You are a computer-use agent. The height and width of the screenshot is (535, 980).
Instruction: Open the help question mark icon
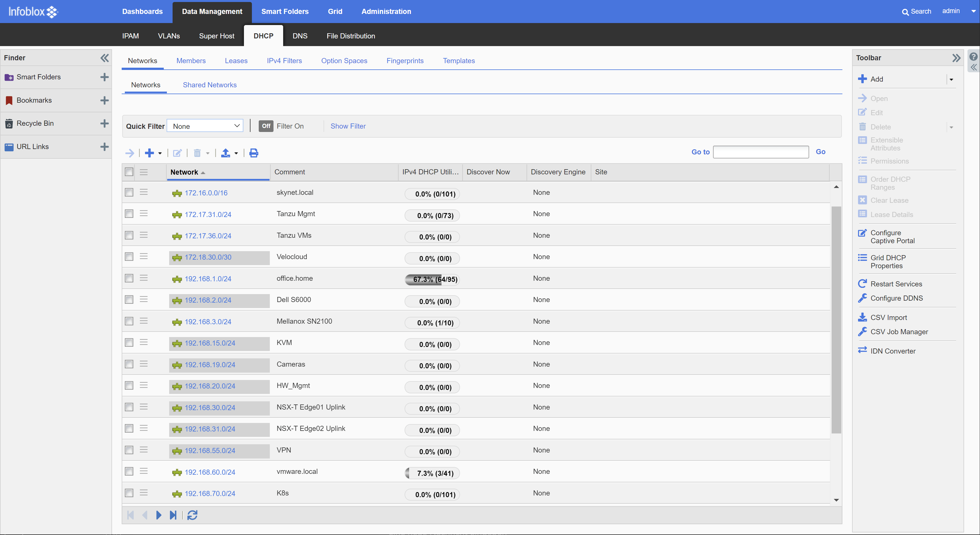point(973,57)
